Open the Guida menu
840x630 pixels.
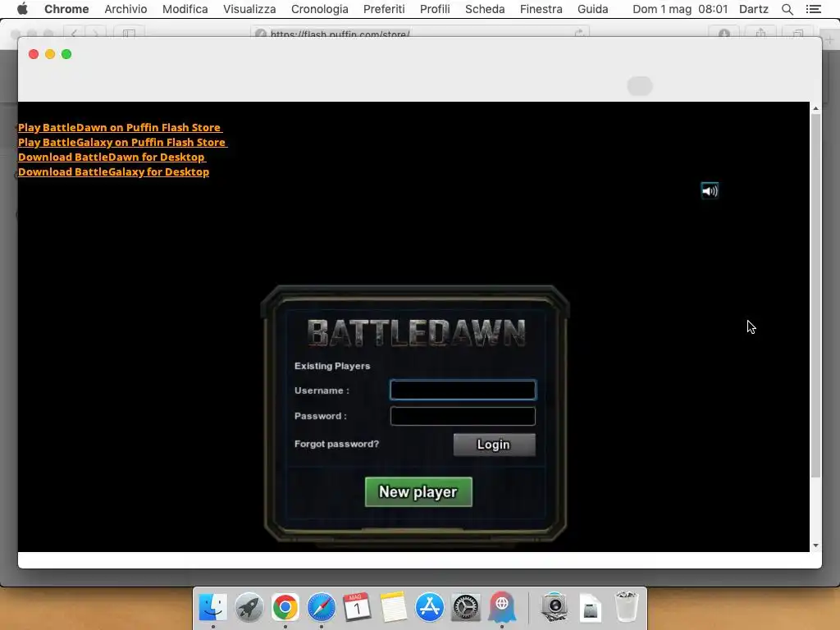(592, 9)
